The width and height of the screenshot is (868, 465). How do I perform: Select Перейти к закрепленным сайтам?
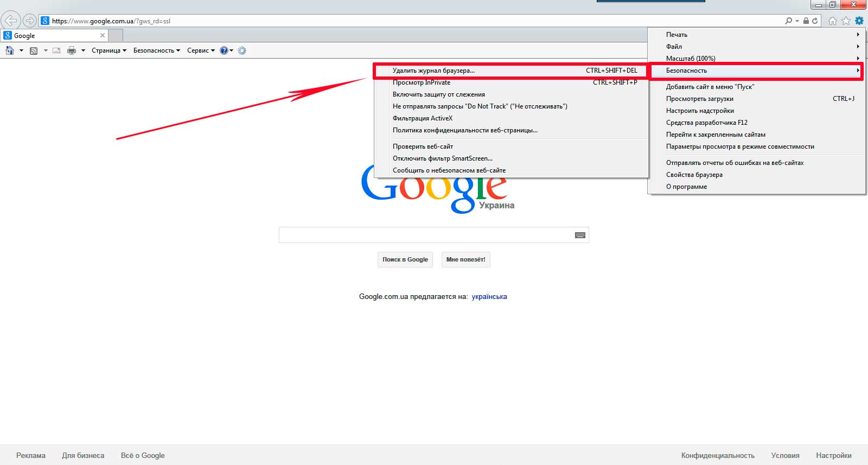coord(757,135)
